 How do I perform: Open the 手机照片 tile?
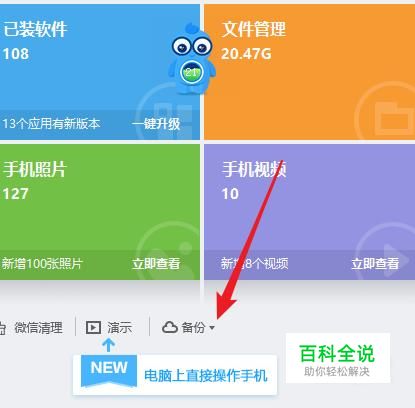coord(100,212)
